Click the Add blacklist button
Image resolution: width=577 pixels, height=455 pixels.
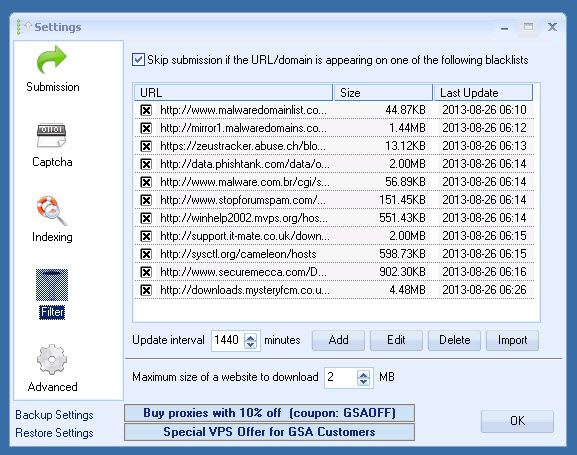tap(338, 340)
